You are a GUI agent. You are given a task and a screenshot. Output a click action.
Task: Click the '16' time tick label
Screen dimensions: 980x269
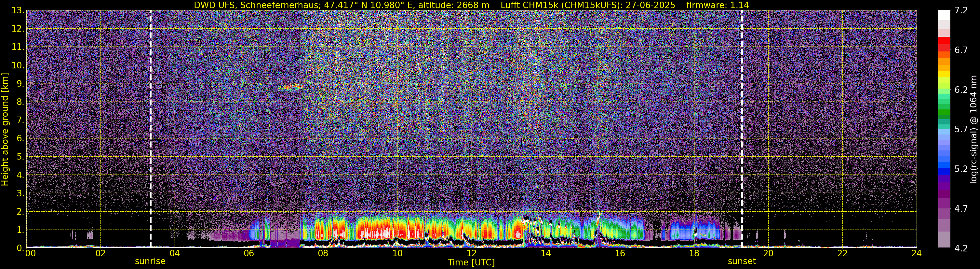tap(620, 253)
